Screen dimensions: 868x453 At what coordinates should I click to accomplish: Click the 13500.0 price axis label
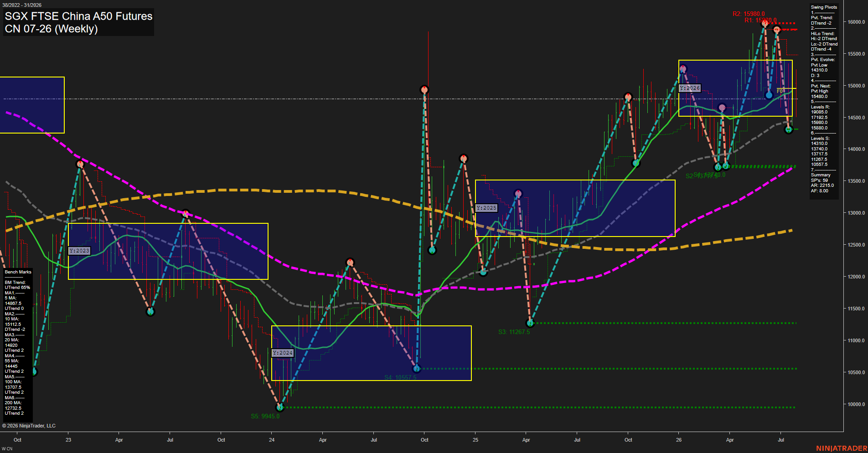coord(856,181)
